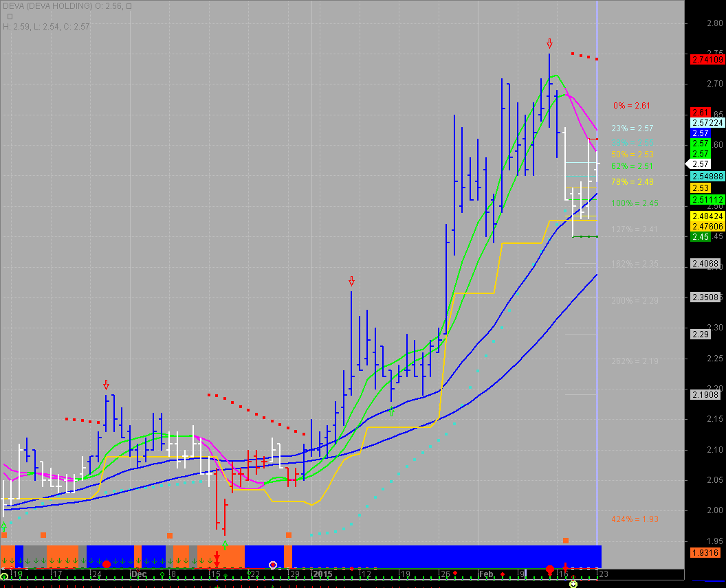This screenshot has width=726, height=588.
Task: Click the 100% = 2.45 Fibonacci label
Action: click(635, 203)
